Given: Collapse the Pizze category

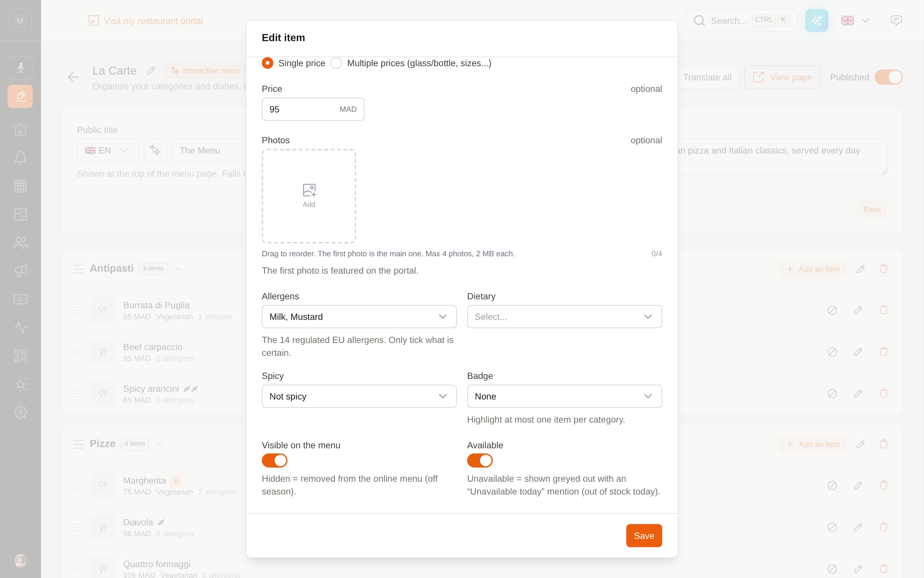Looking at the screenshot, I should [159, 444].
